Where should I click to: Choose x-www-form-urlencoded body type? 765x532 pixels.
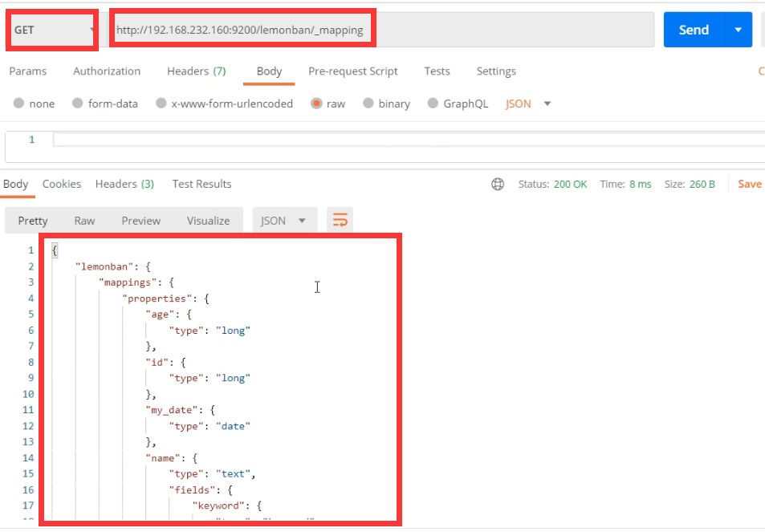(161, 104)
